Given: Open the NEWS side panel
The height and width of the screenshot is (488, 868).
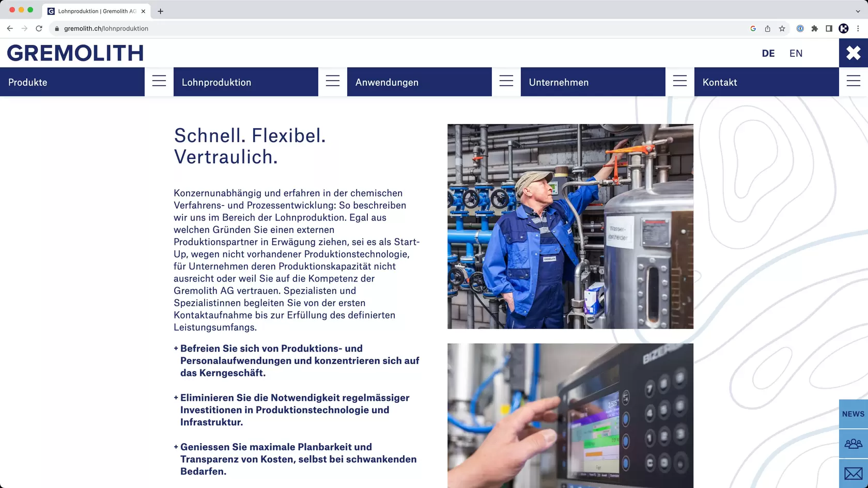Looking at the screenshot, I should click(853, 414).
